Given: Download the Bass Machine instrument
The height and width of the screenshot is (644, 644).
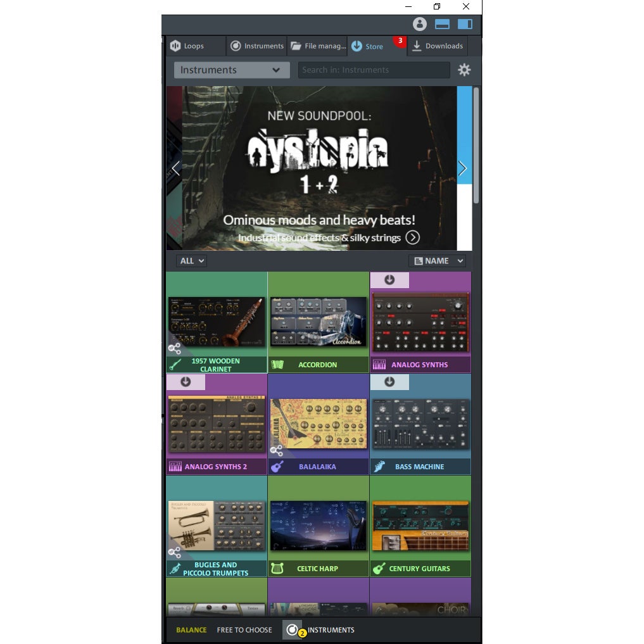Looking at the screenshot, I should pos(389,382).
